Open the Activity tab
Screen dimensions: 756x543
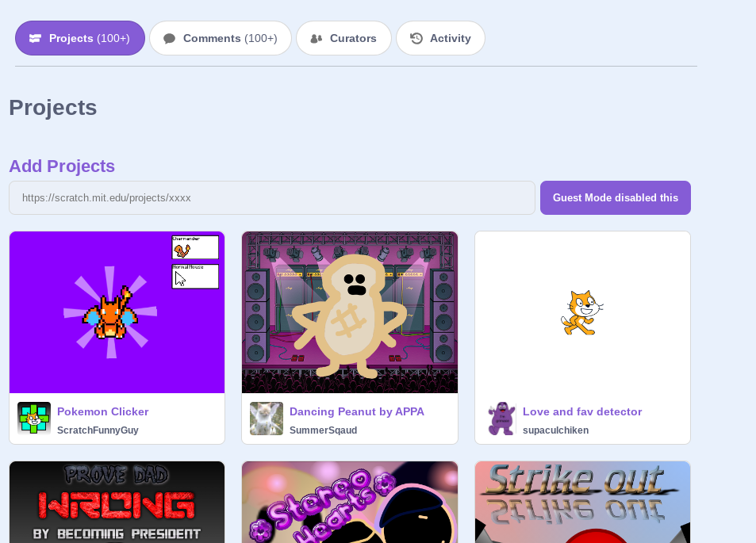click(440, 38)
